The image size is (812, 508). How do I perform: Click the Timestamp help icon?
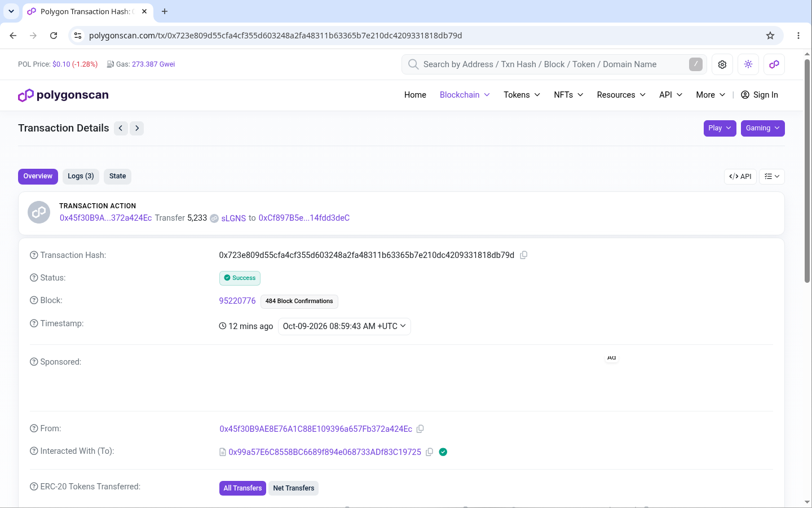pos(34,323)
